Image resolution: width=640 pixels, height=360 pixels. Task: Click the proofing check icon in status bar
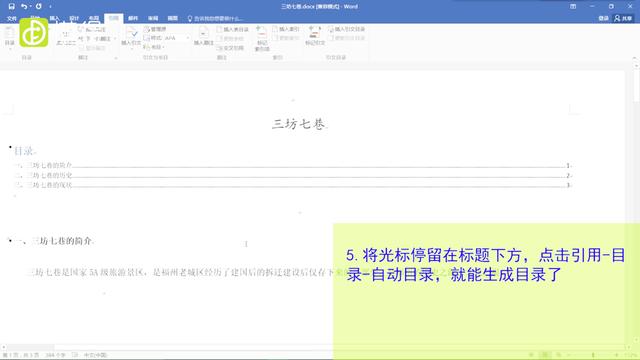(75, 355)
